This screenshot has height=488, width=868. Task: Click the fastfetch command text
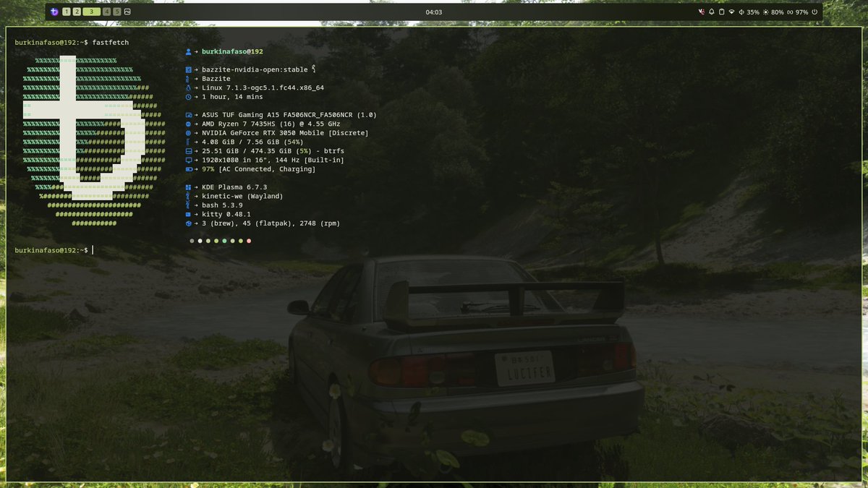(x=111, y=43)
